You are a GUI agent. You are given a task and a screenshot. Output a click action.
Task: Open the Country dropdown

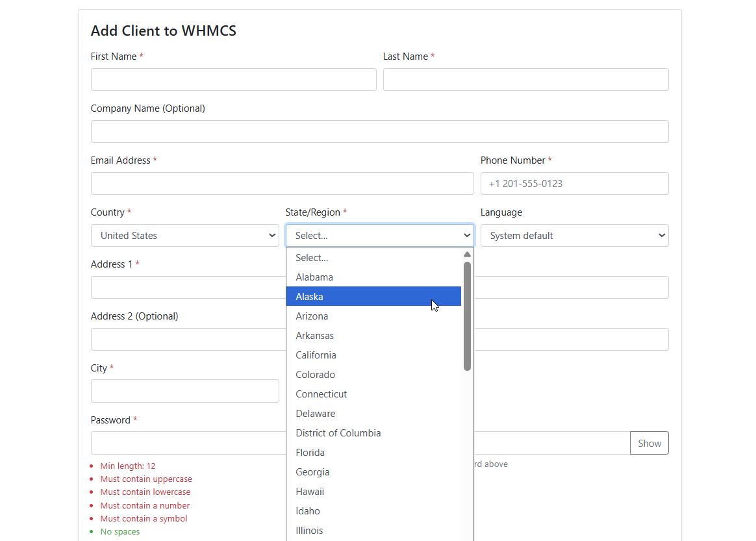coord(184,236)
